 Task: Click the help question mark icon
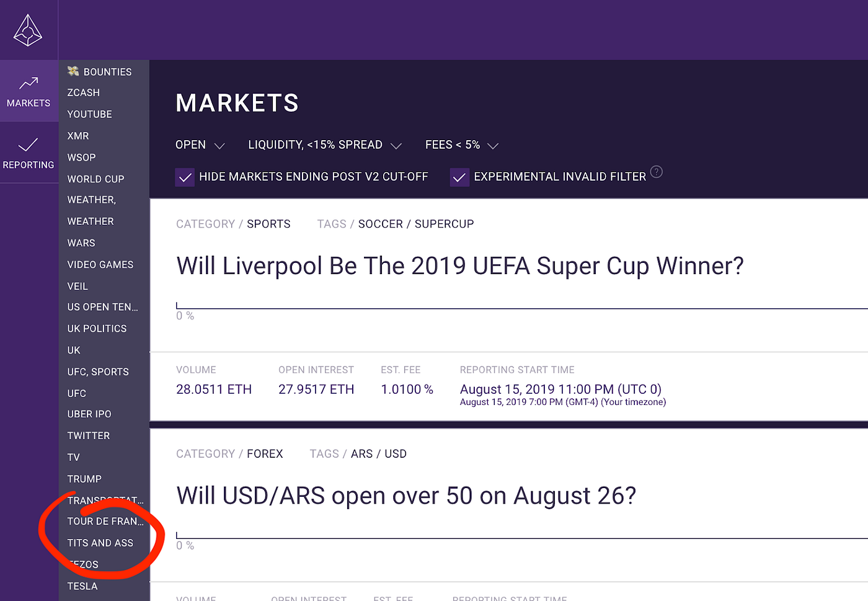coord(656,172)
